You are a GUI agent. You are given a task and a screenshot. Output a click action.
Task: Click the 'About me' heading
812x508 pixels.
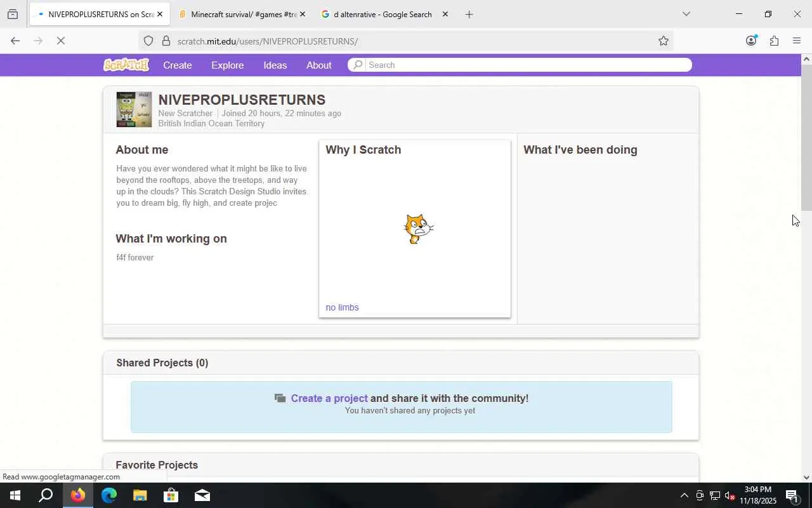[142, 150]
